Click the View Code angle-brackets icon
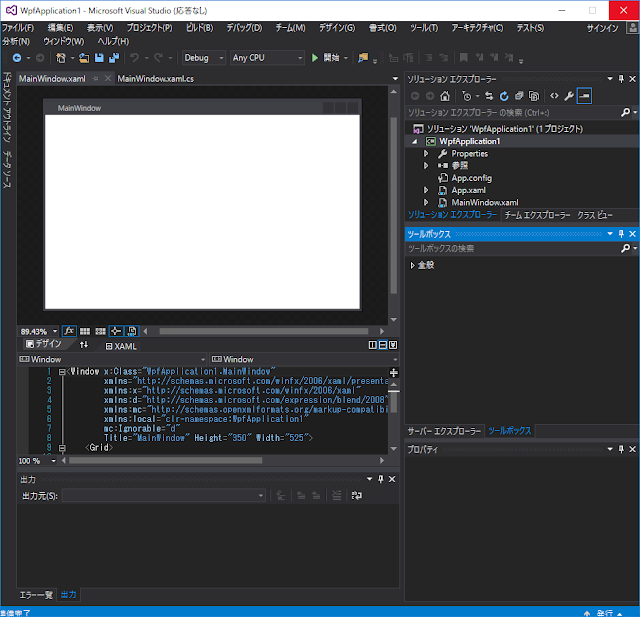 (554, 96)
